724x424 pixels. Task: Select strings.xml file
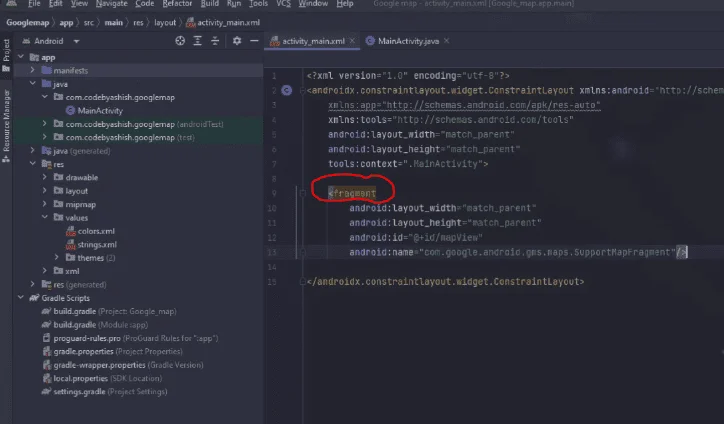pyautogui.click(x=97, y=244)
